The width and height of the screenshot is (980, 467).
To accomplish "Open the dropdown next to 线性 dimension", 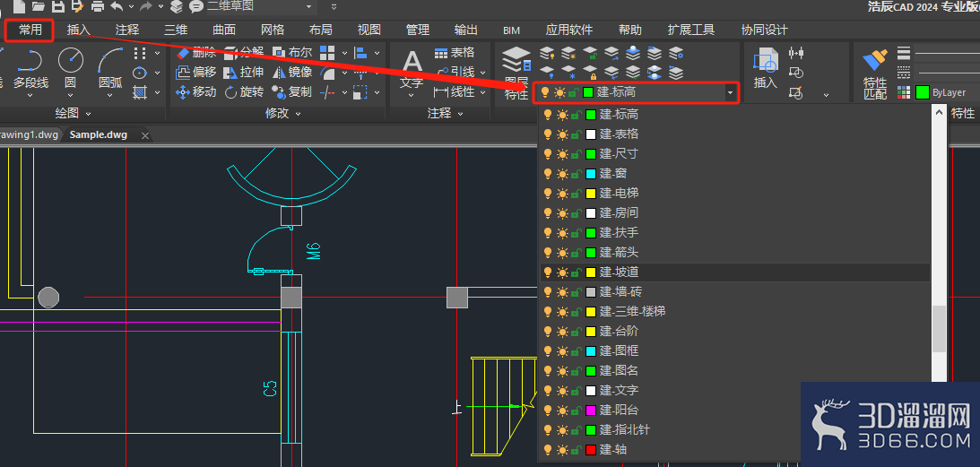I will (483, 92).
